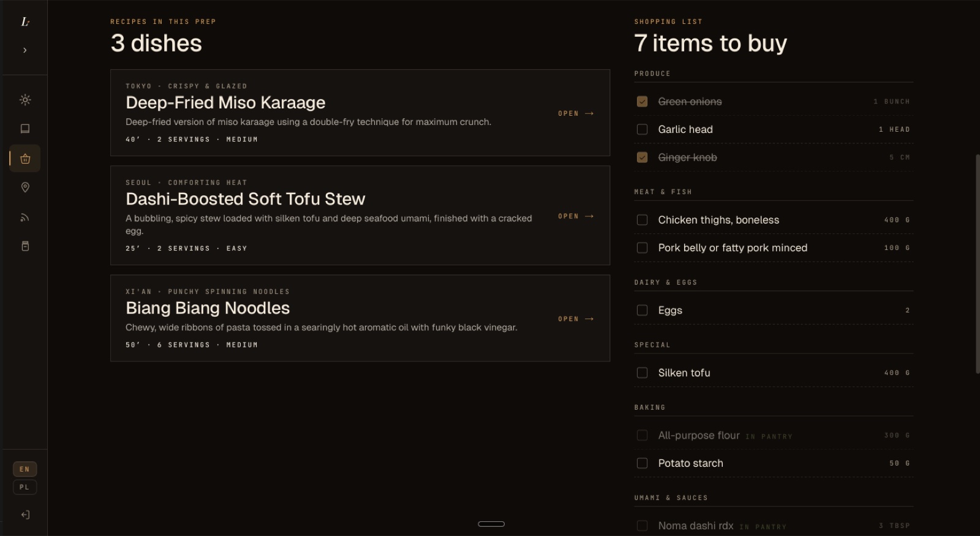Expand the sidebar with the chevron arrow

pyautogui.click(x=25, y=50)
